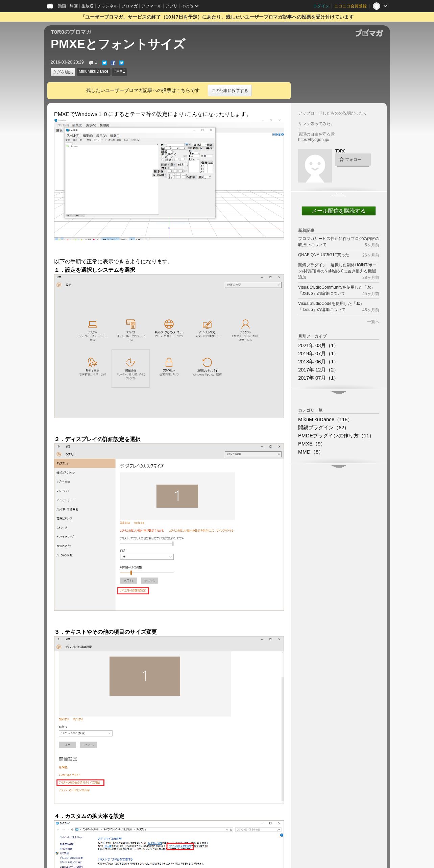434x868 pixels.
Task: Open the ユーザーブロマガ service end notice banner
Action: 217,17
